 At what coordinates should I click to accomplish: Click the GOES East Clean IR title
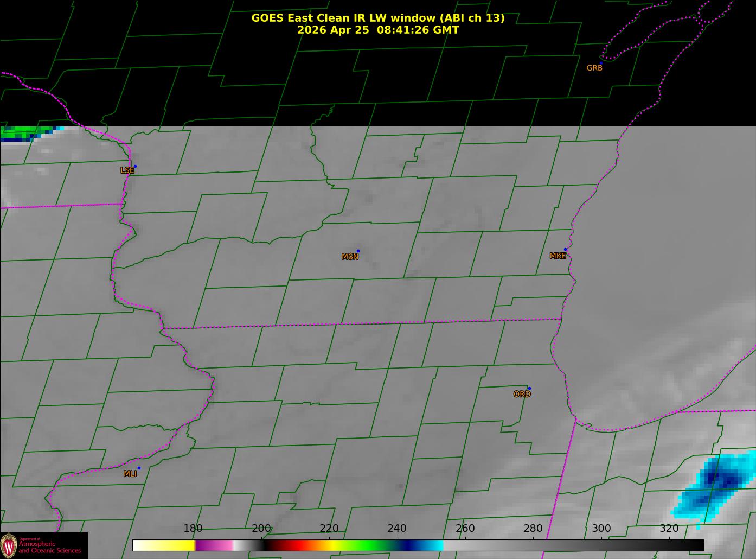pyautogui.click(x=378, y=18)
